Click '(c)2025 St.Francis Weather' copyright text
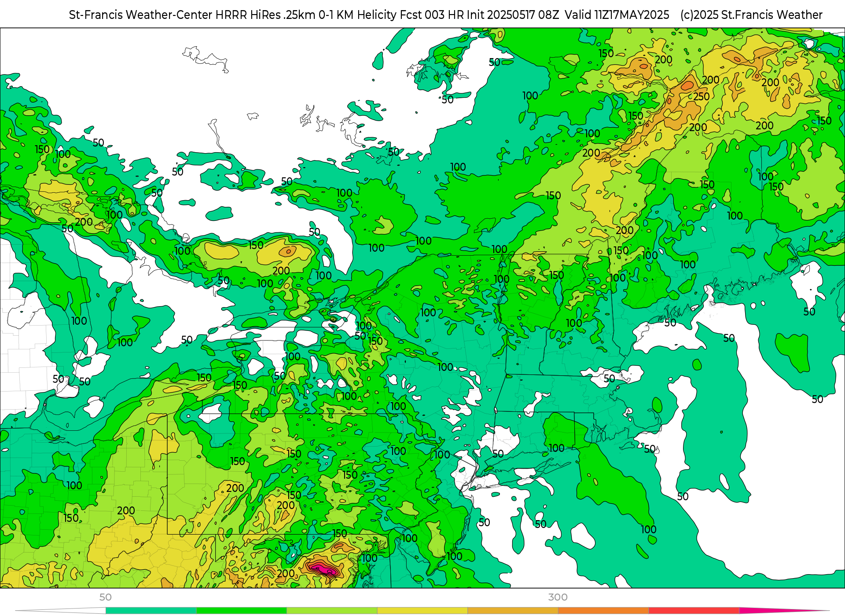845x616 pixels. [751, 15]
